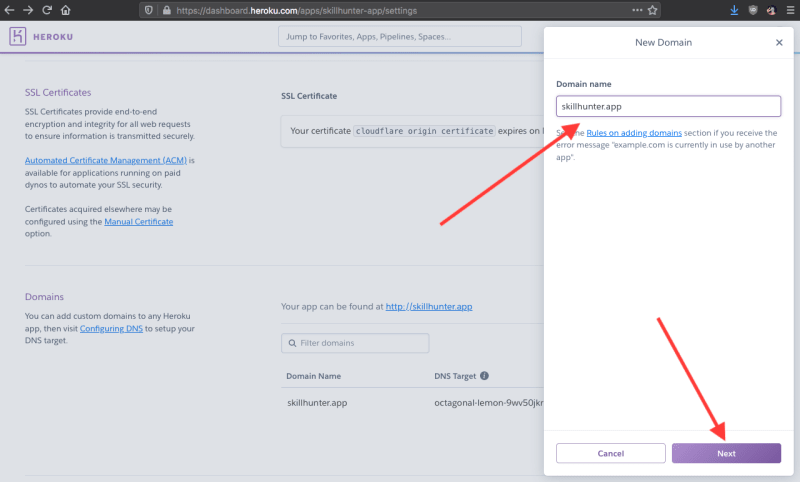Open the page actions three-dots menu
Image resolution: width=800 pixels, height=482 pixels.
point(637,10)
